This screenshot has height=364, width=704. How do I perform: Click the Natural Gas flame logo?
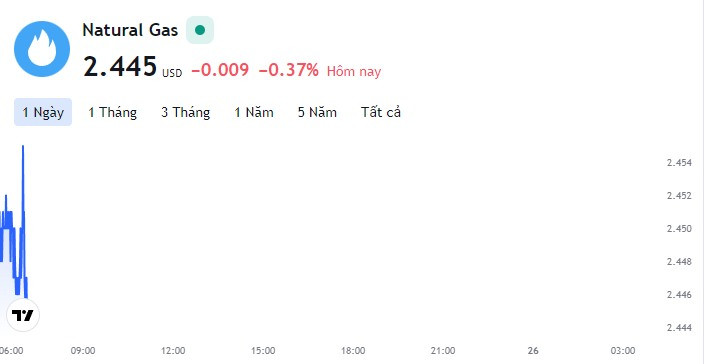click(42, 49)
